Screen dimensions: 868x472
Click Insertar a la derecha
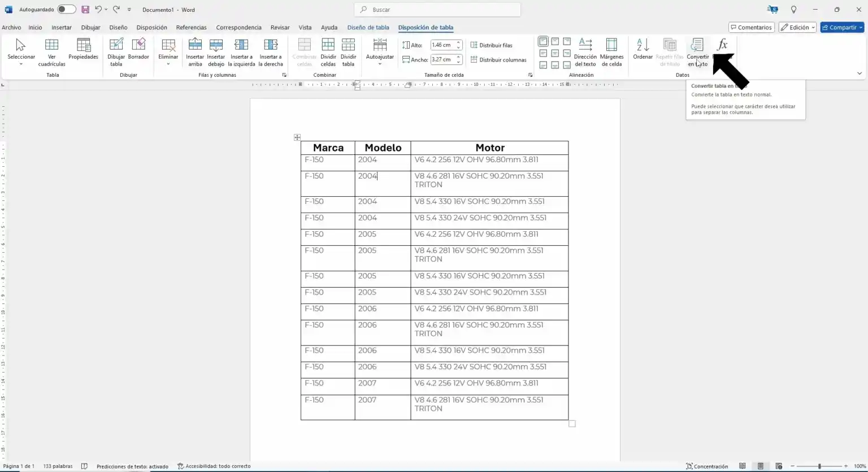click(271, 52)
